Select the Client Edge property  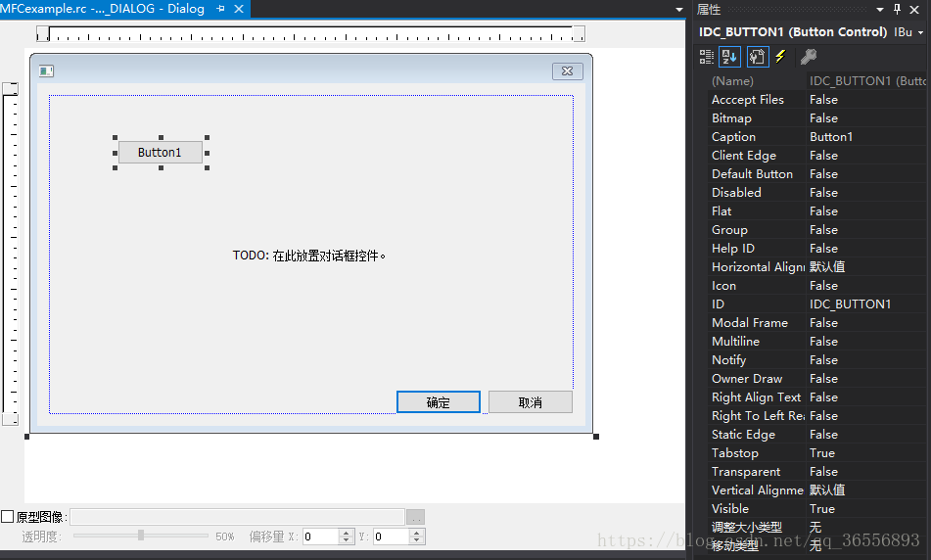pyautogui.click(x=815, y=156)
